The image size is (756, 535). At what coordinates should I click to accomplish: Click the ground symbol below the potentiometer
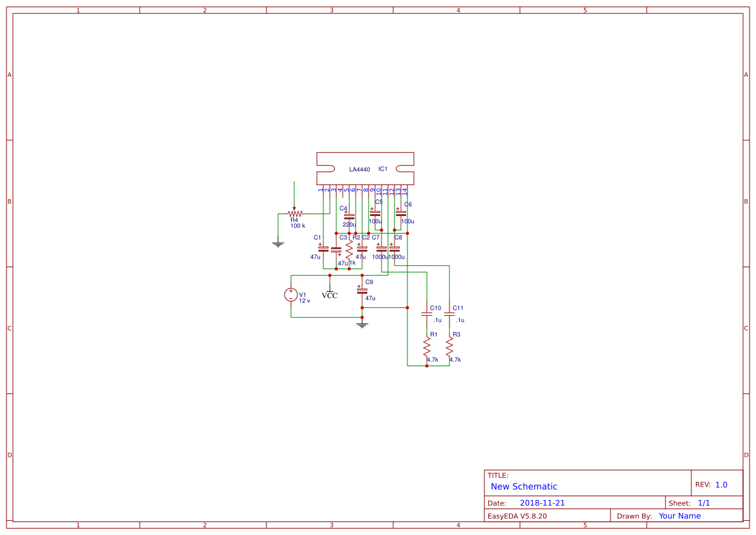[278, 244]
